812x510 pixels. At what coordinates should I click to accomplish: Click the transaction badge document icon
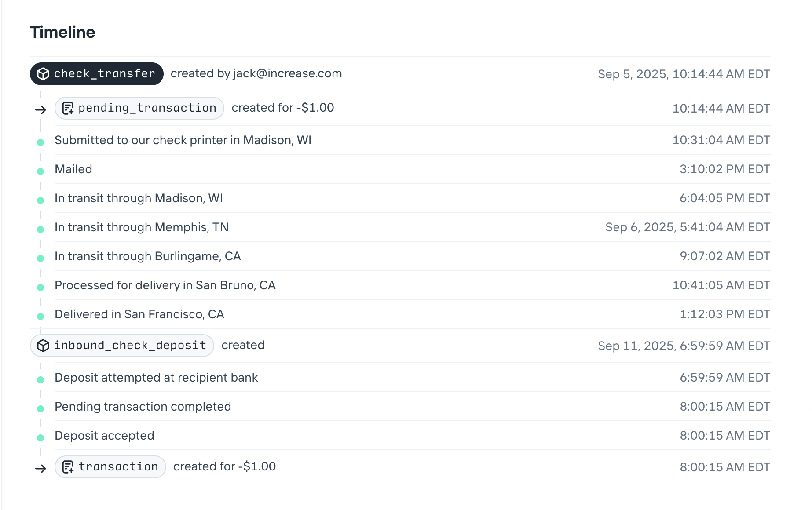coord(68,467)
